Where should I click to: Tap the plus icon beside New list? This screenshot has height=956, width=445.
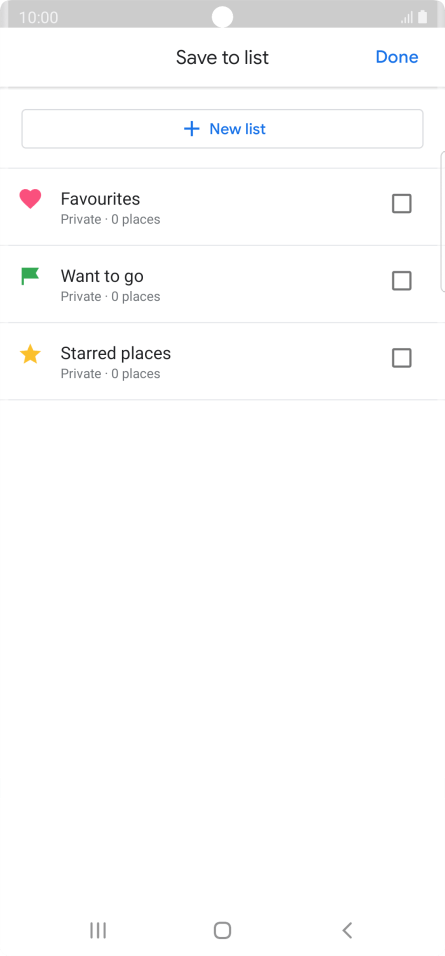tap(191, 129)
